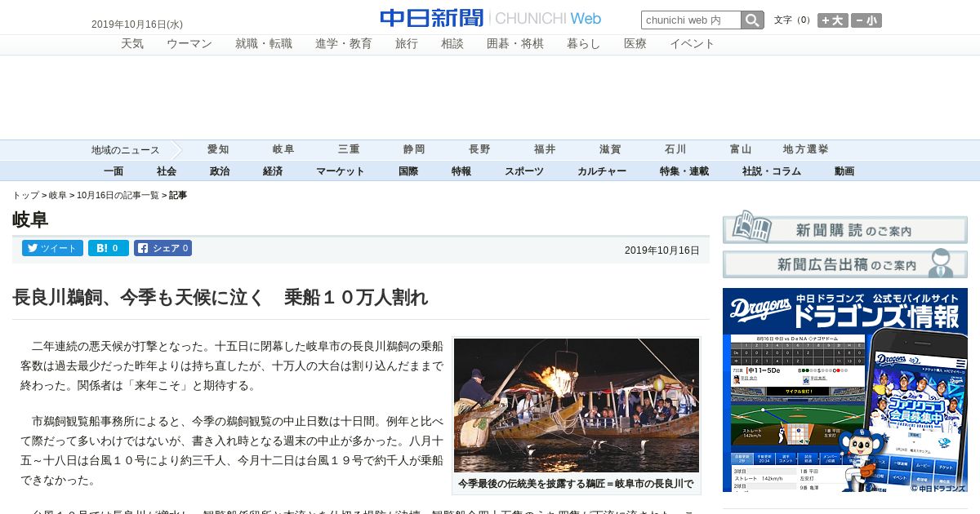
Task: Select the 岐阜 regional tab
Action: [283, 150]
